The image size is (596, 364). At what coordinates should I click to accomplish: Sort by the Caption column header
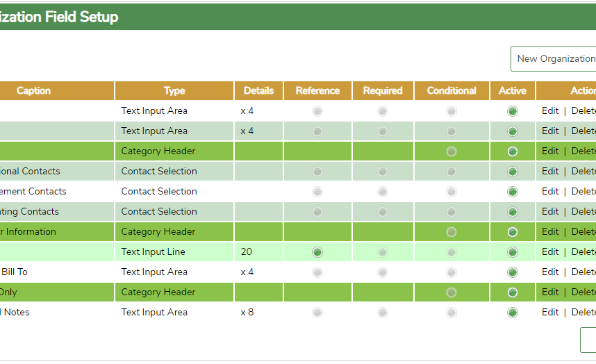click(x=33, y=90)
